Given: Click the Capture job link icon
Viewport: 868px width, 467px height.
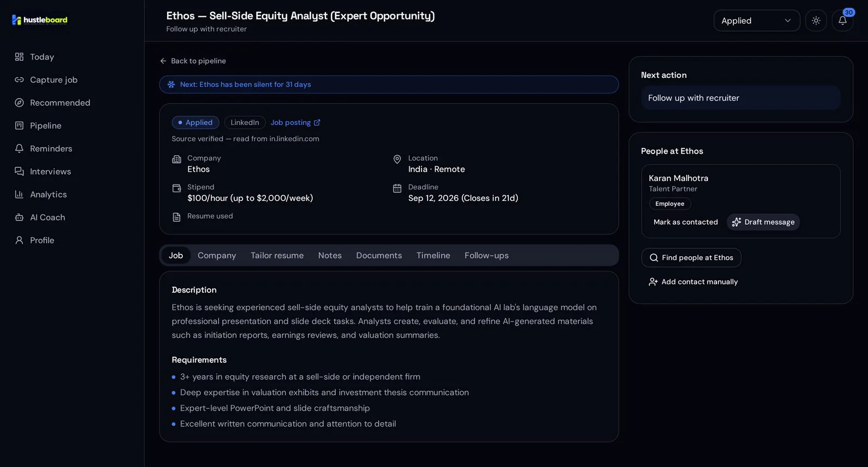Looking at the screenshot, I should [19, 80].
